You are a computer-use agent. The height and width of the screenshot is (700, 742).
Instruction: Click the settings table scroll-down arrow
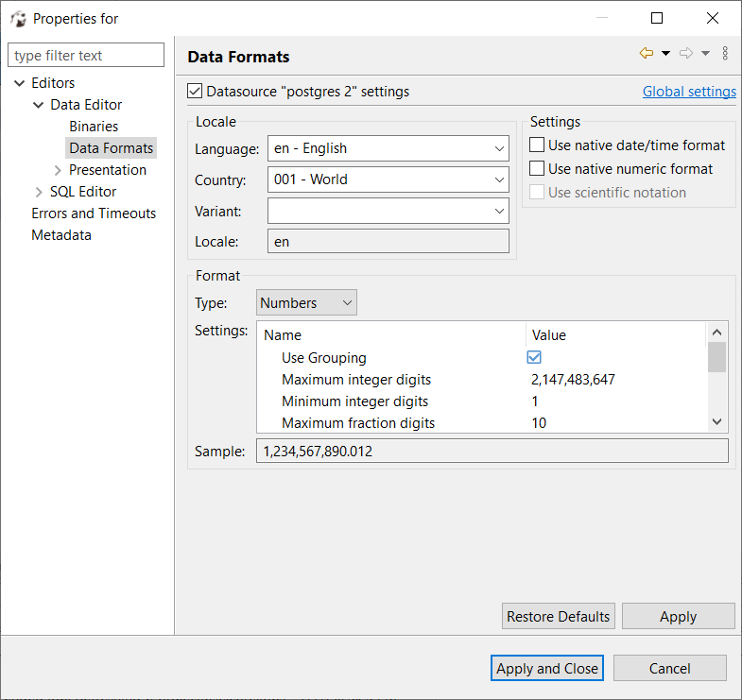[x=716, y=421]
